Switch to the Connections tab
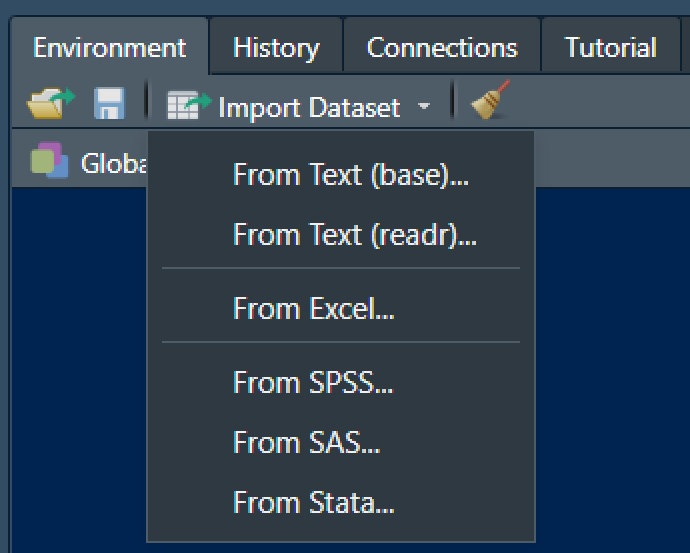Screen dimensions: 690x553 click(442, 47)
